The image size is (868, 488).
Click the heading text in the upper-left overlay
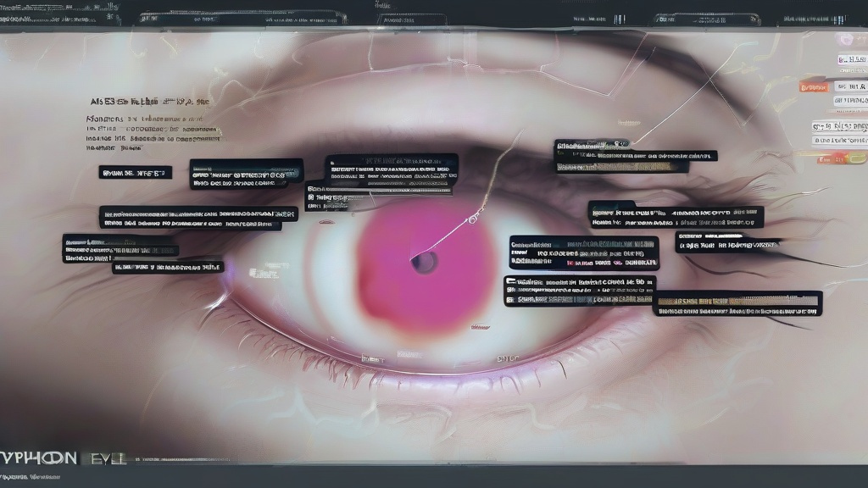tap(149, 101)
